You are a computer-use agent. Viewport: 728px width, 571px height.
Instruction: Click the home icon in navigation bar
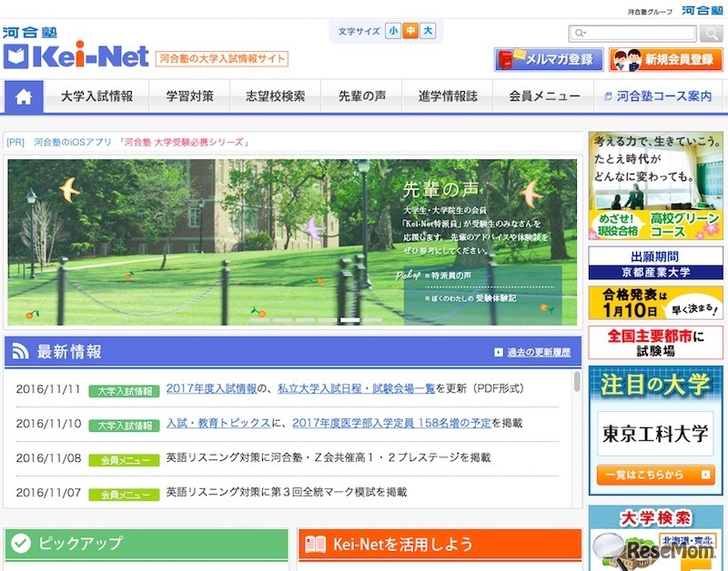click(24, 96)
